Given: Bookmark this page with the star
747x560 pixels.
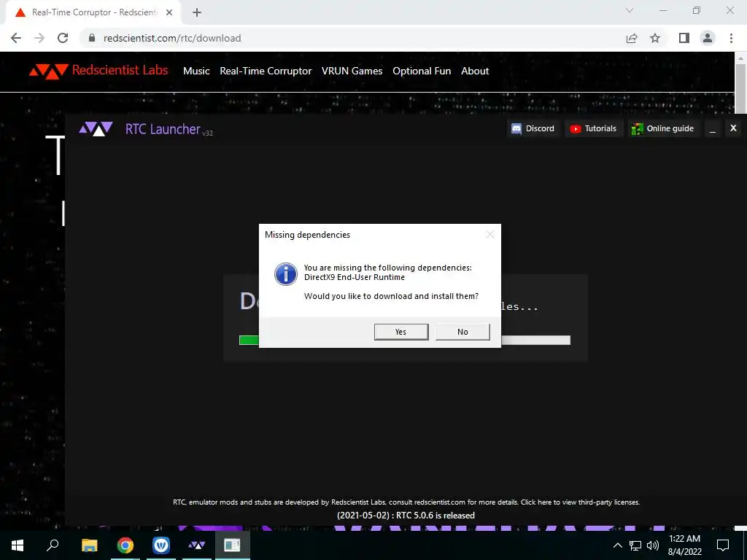Looking at the screenshot, I should [x=655, y=38].
